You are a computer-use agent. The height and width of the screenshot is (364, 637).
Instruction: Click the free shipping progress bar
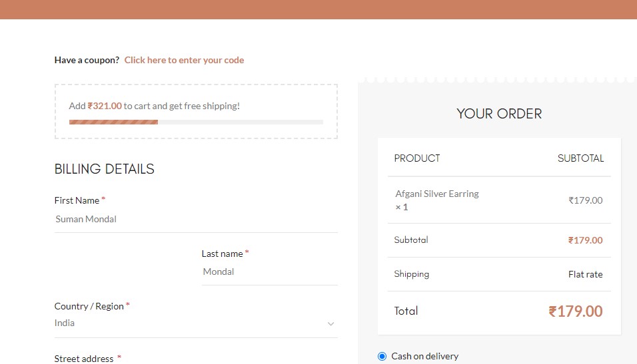(x=196, y=122)
